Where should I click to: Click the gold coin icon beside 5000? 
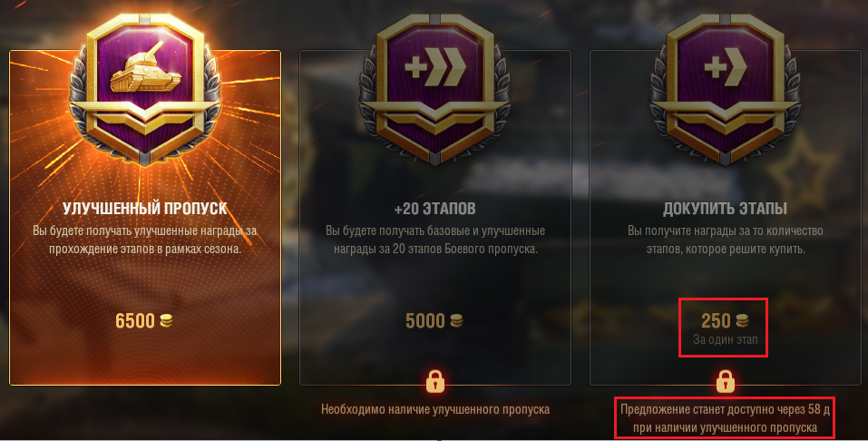tap(456, 320)
